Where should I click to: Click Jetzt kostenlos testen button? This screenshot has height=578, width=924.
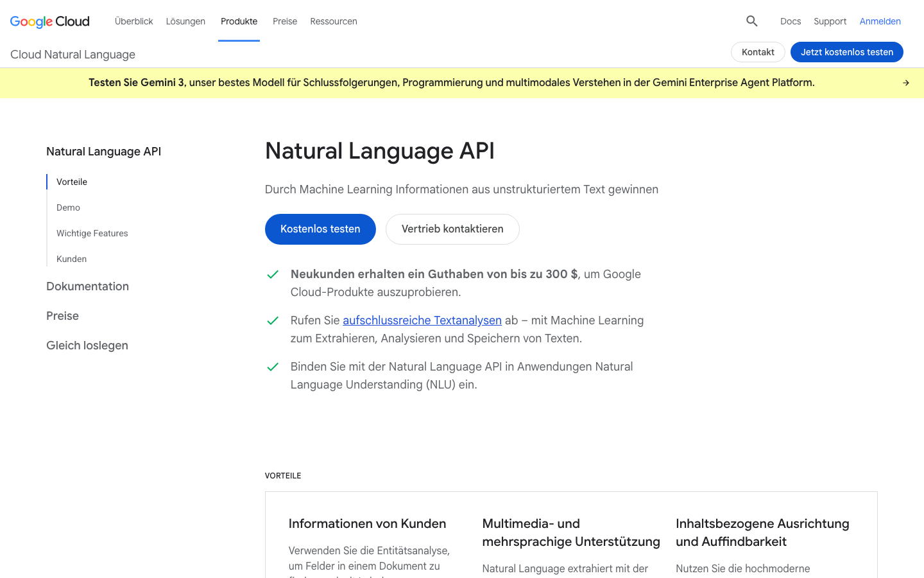click(847, 52)
